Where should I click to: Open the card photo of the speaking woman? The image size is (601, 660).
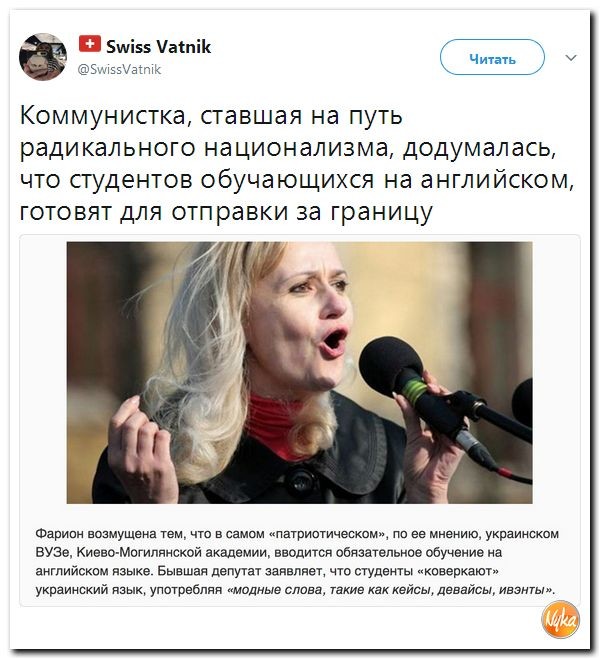(x=299, y=372)
